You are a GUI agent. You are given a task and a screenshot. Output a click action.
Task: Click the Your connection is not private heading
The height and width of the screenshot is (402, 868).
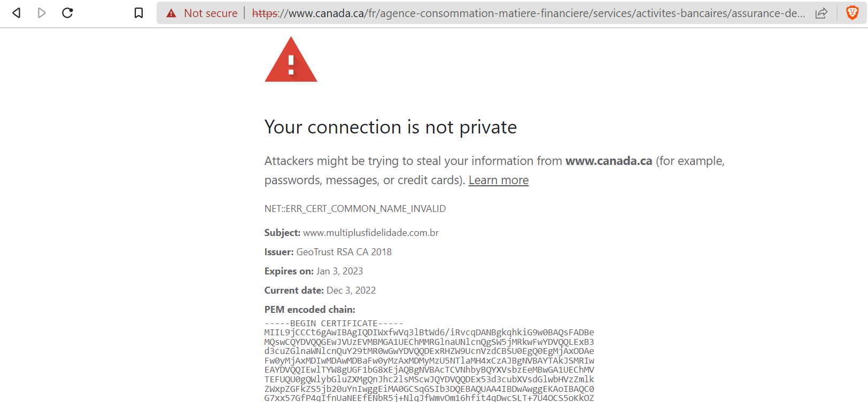point(391,127)
